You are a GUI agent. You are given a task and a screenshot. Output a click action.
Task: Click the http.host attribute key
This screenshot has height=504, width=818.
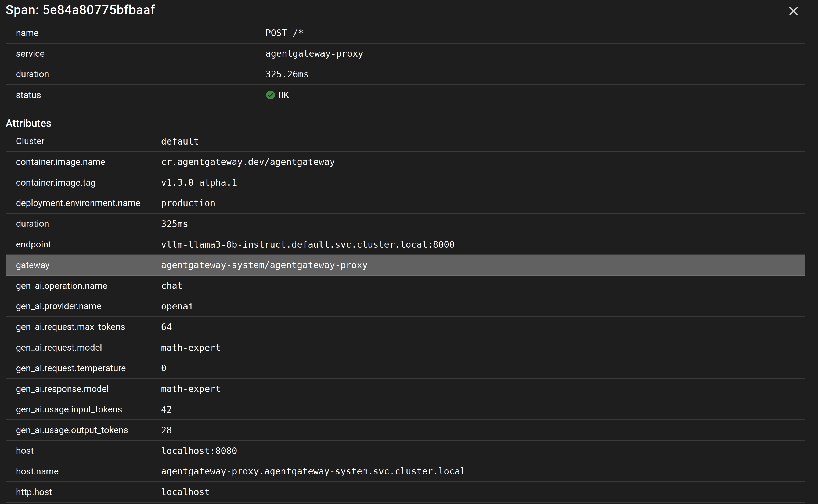tap(34, 492)
